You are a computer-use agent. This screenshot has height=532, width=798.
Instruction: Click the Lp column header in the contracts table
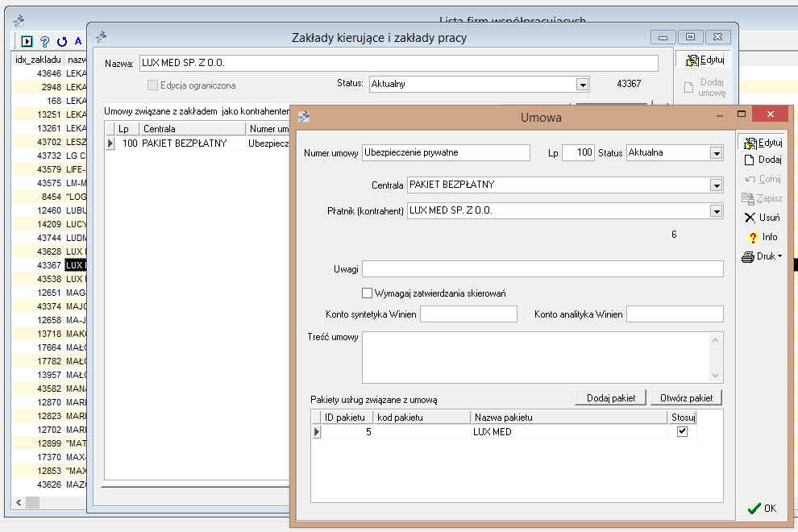[127, 129]
